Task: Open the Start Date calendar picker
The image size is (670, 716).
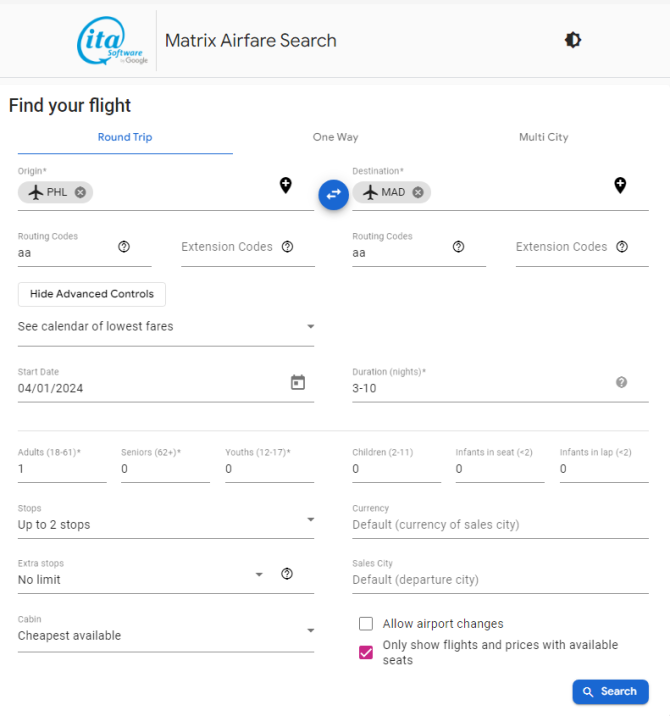Action: [297, 382]
